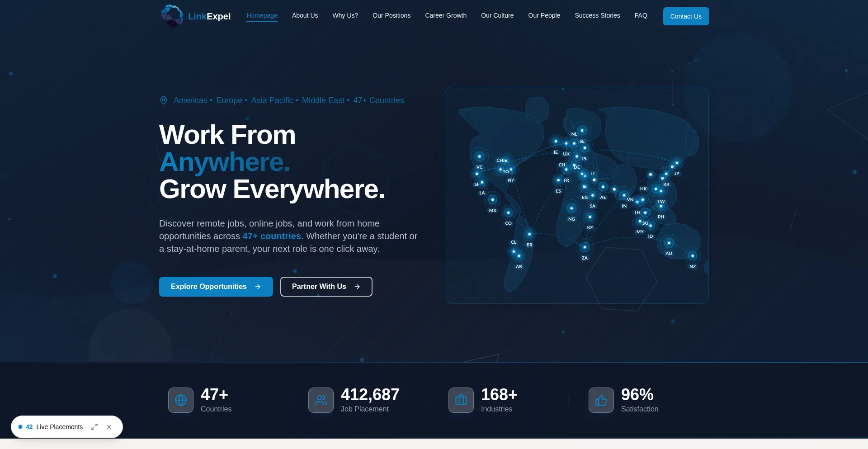The height and width of the screenshot is (449, 868).
Task: Click the thumbs-up Satisfaction icon
Action: 601,400
